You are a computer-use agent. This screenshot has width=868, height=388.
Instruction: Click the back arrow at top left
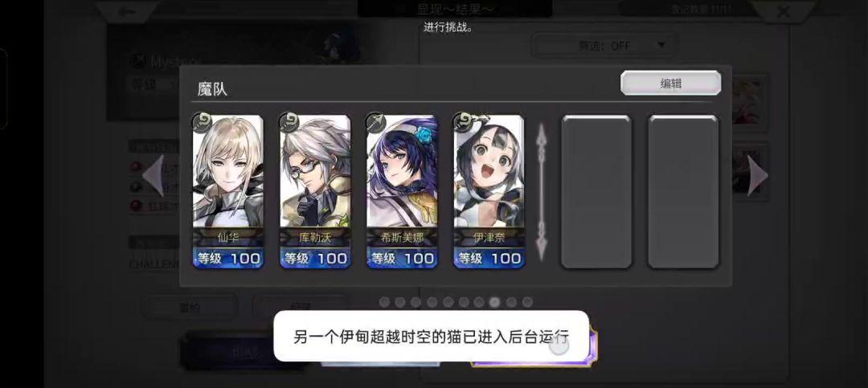click(x=127, y=11)
